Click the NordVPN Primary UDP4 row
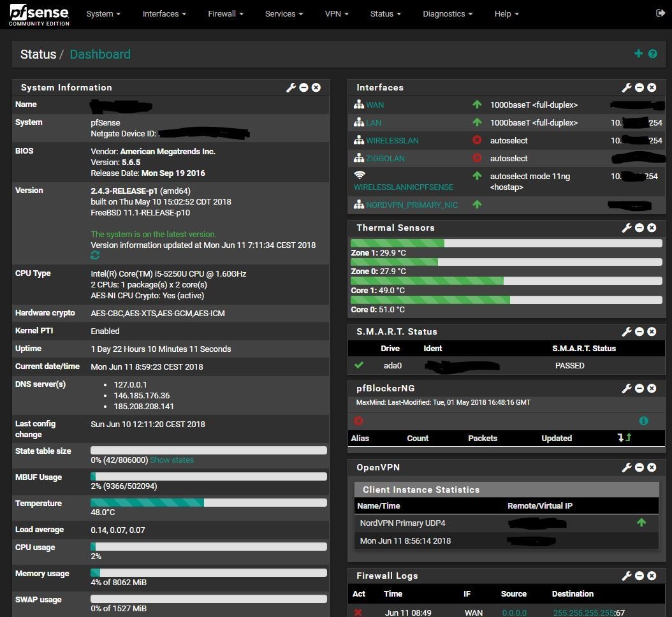Image resolution: width=672 pixels, height=617 pixels. [506, 523]
